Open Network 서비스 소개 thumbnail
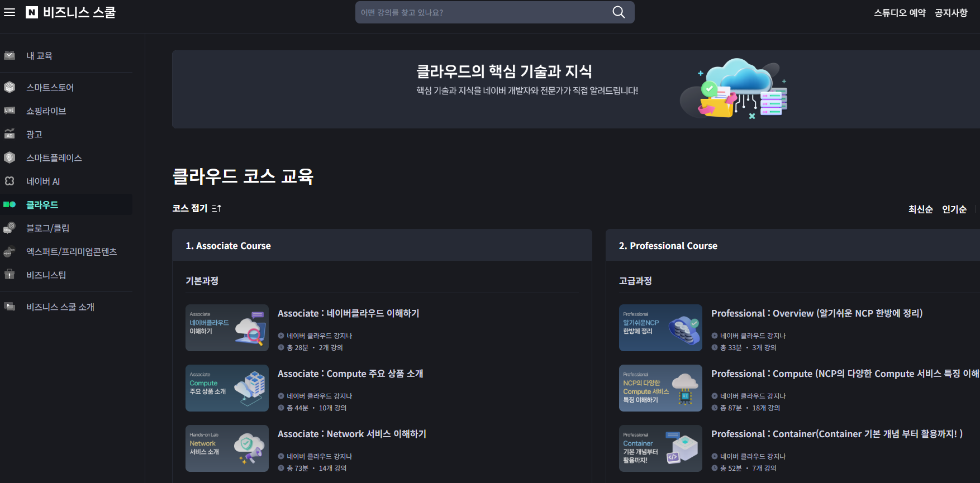 pos(227,448)
